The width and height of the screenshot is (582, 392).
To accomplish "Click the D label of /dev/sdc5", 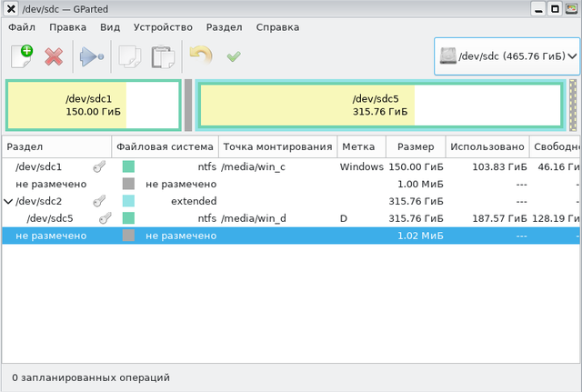I will click(344, 218).
